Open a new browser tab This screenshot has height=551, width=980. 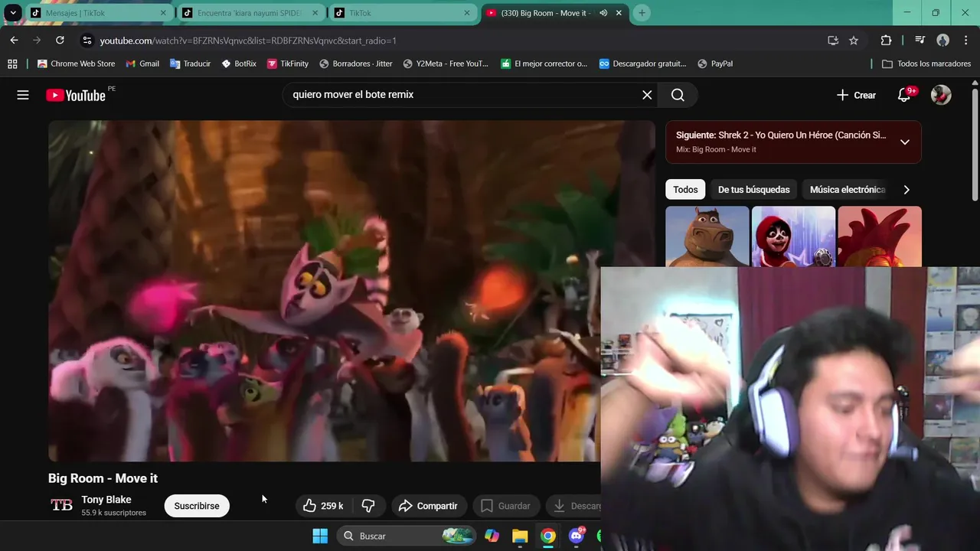642,13
